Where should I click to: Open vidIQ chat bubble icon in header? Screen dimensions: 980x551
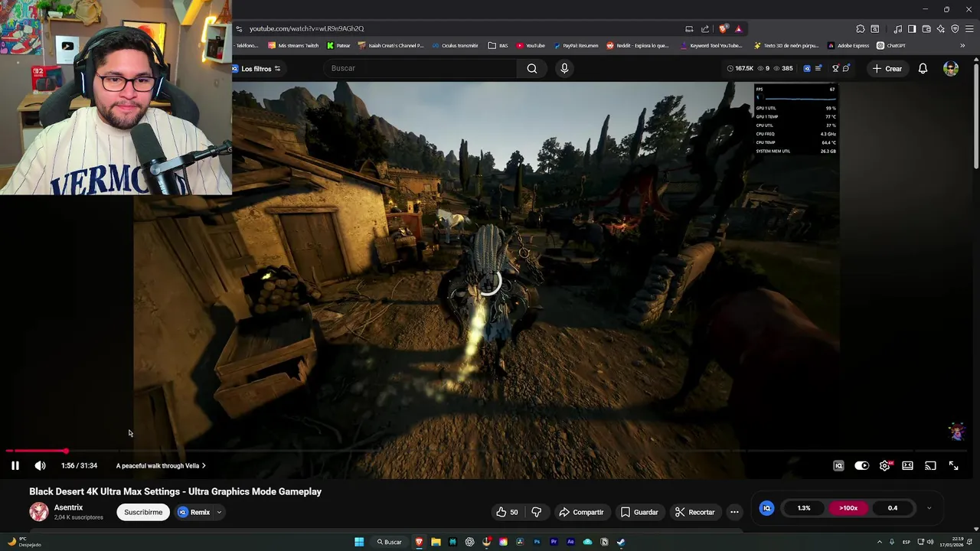click(846, 68)
